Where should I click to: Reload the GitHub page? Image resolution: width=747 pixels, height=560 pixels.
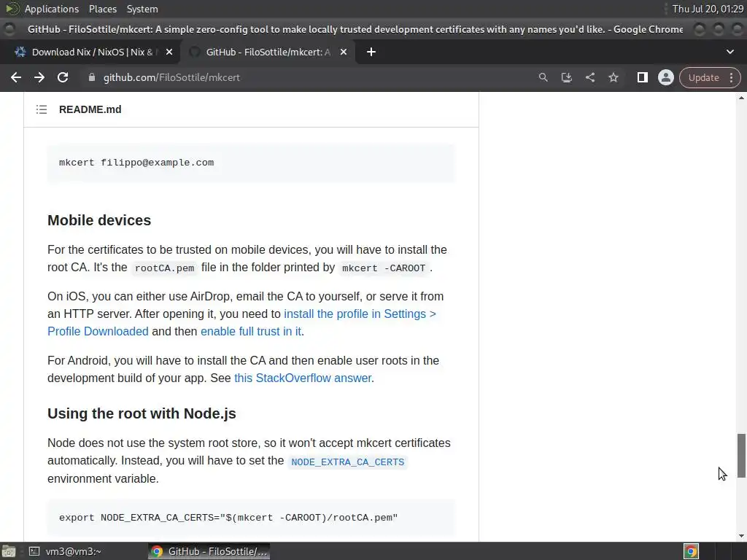pyautogui.click(x=63, y=77)
